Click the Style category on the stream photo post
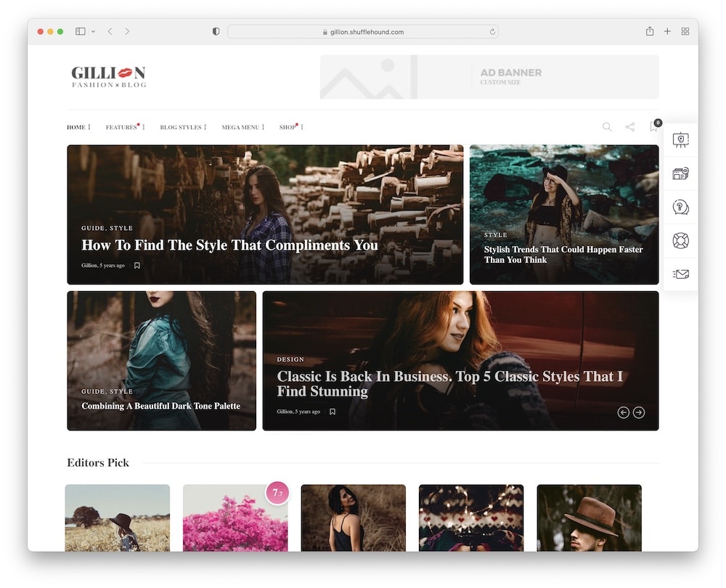This screenshot has height=588, width=726. (x=495, y=235)
